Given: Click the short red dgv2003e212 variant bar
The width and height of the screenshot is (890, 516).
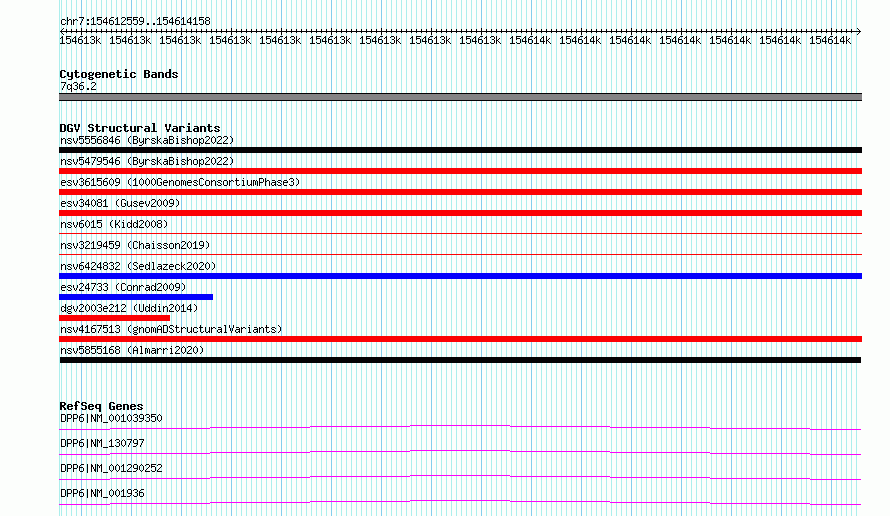Looking at the screenshot, I should [x=115, y=318].
